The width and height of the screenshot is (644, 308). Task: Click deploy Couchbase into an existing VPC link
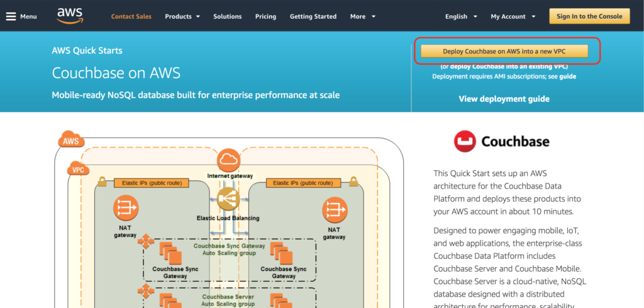click(509, 66)
